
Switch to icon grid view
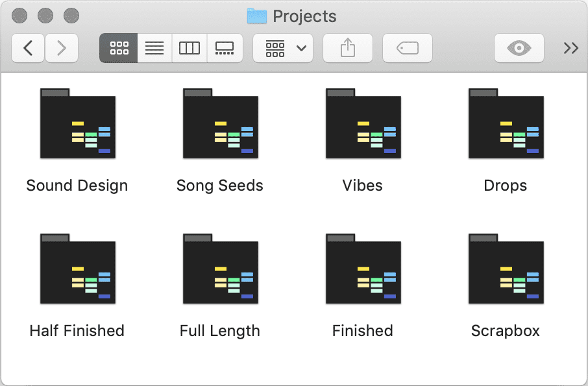point(119,48)
